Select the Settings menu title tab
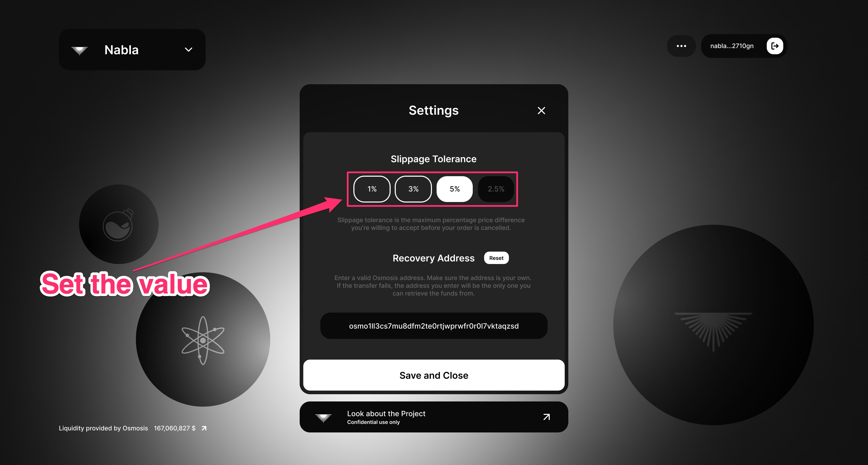The image size is (868, 465). click(433, 110)
